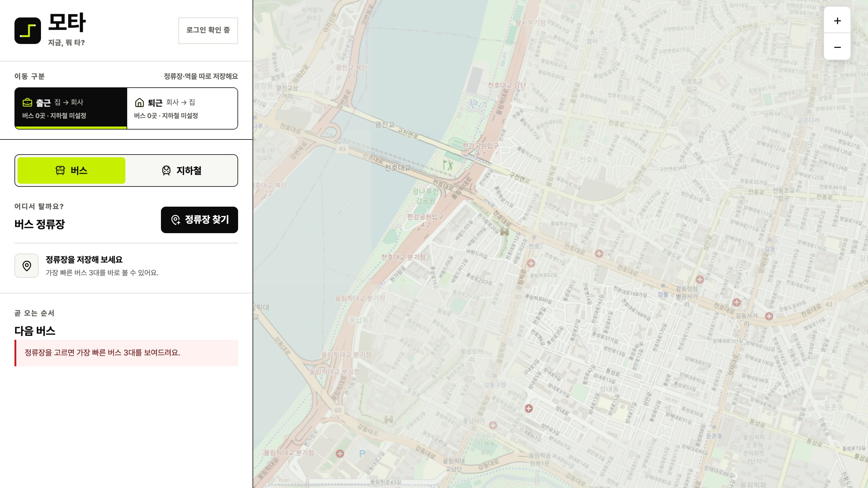
Task: Click the 다음 버스 heading
Action: (35, 331)
